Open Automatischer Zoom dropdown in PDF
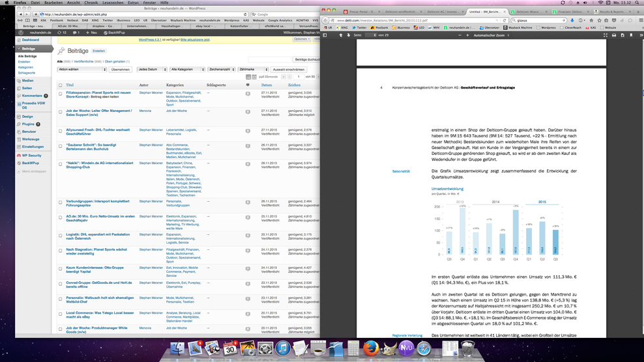The image size is (644, 362). (491, 35)
